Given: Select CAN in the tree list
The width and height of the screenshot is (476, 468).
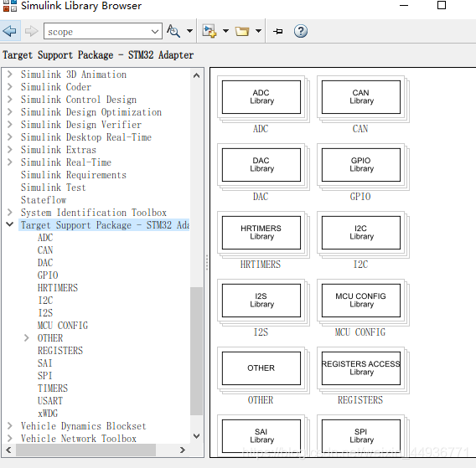Looking at the screenshot, I should click(45, 250).
